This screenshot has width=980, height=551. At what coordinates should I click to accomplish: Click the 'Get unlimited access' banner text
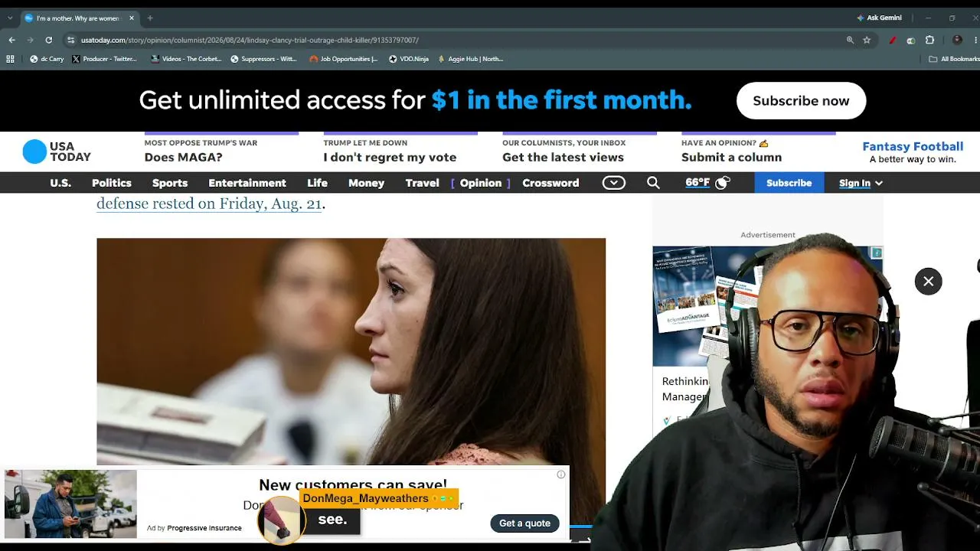(415, 100)
